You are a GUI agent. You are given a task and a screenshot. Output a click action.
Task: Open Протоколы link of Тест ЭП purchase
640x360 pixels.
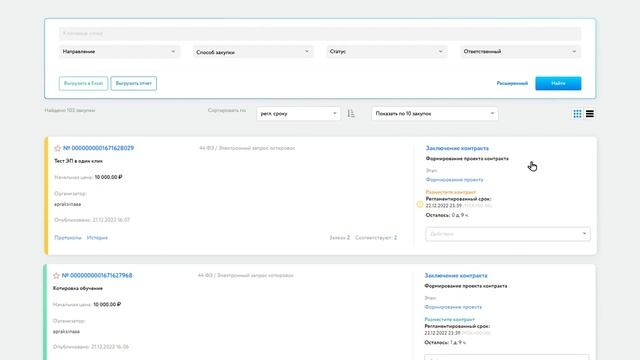point(68,238)
